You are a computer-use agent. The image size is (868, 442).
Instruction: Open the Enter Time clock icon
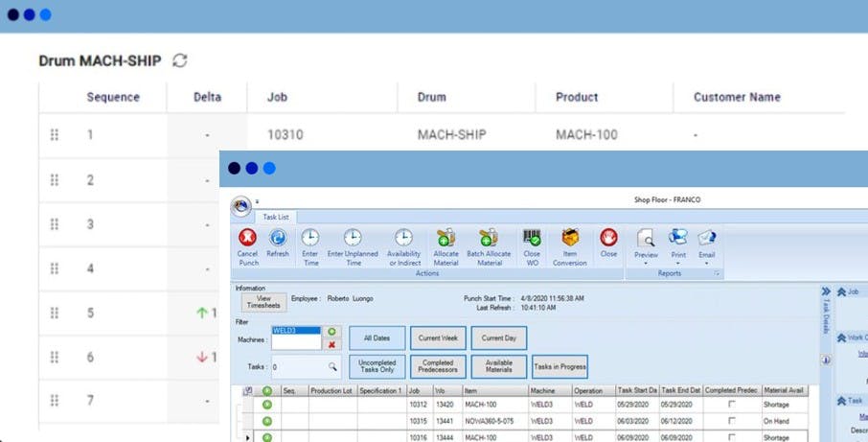pos(310,238)
